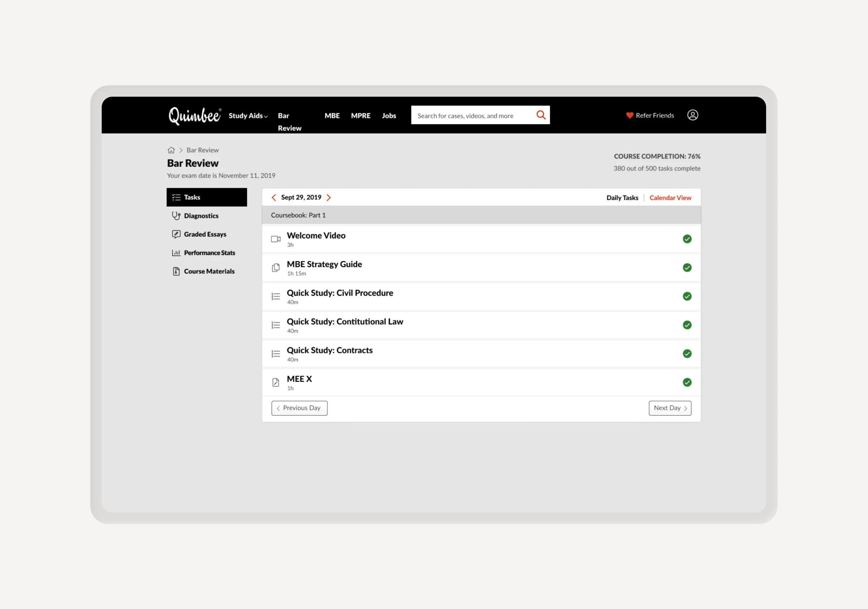
Task: Toggle the MEE X completion checkmark
Action: 687,382
